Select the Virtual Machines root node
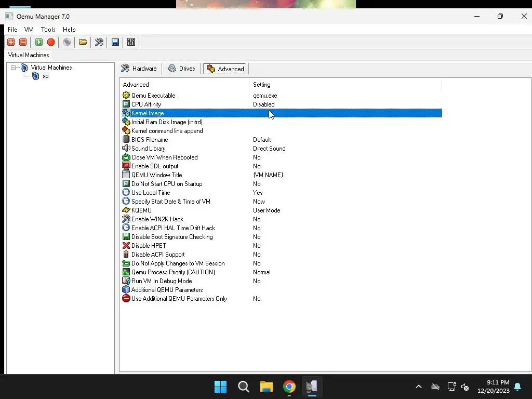The height and width of the screenshot is (399, 532). pos(51,68)
